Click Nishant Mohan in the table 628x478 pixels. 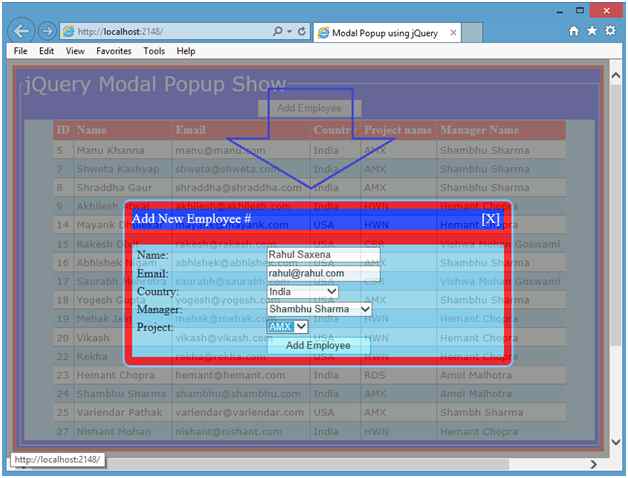click(114, 432)
